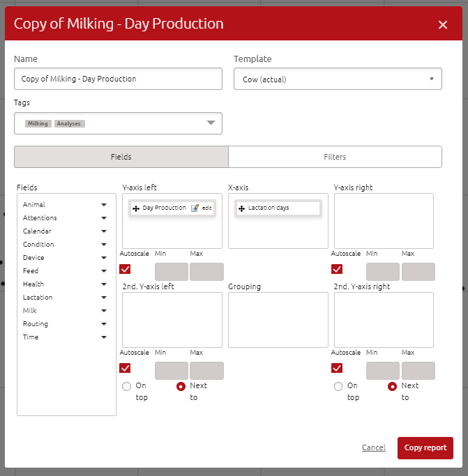Click the Day Production field chip text
The height and width of the screenshot is (476, 468).
pyautogui.click(x=164, y=208)
